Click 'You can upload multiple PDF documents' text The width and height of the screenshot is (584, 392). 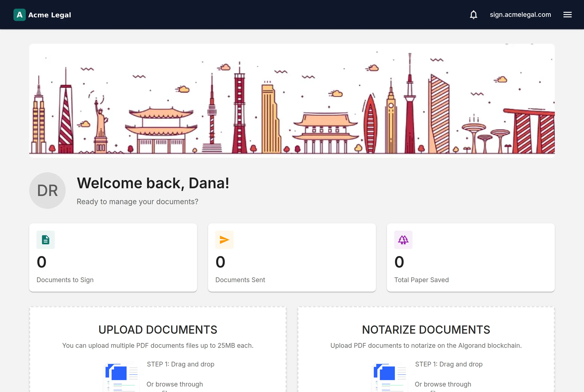(158, 346)
